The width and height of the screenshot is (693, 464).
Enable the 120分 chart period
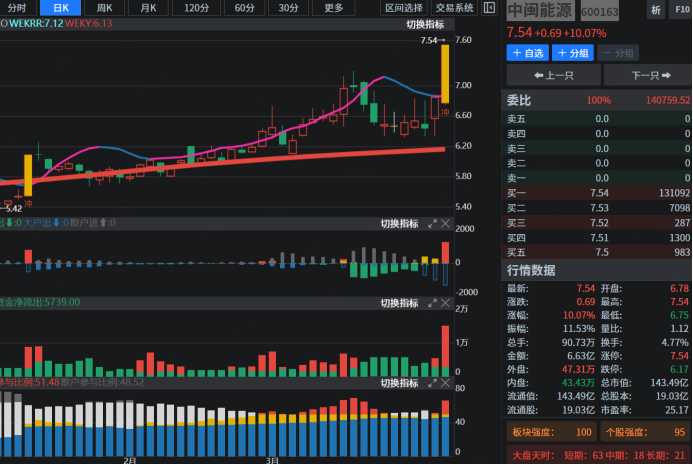point(197,8)
